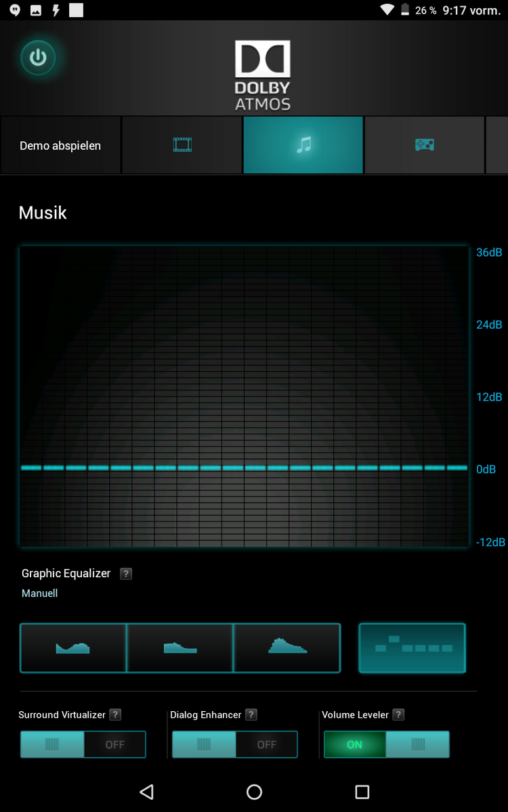The image size is (508, 812).
Task: Click the Dialog Enhancer label
Action: point(206,715)
